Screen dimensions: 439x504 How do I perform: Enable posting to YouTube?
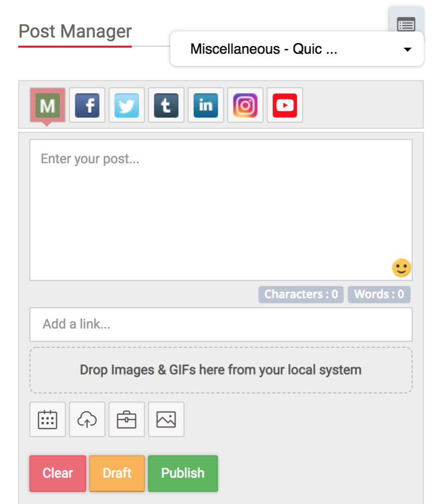(285, 105)
